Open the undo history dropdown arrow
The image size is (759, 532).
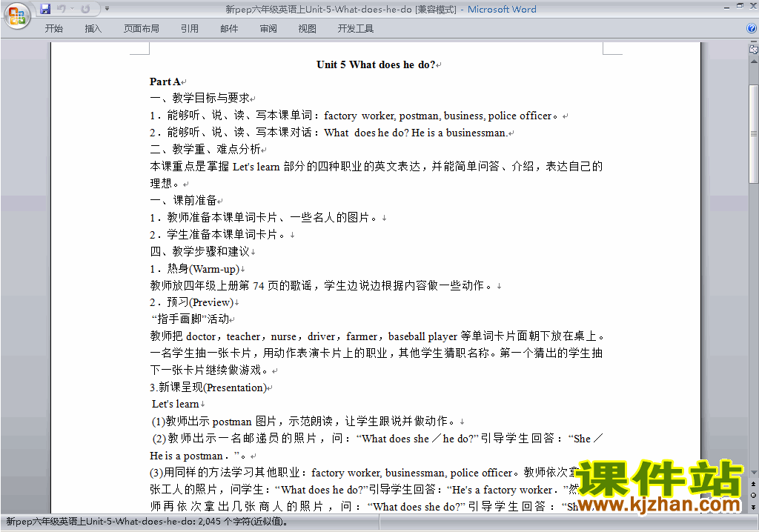[72, 9]
